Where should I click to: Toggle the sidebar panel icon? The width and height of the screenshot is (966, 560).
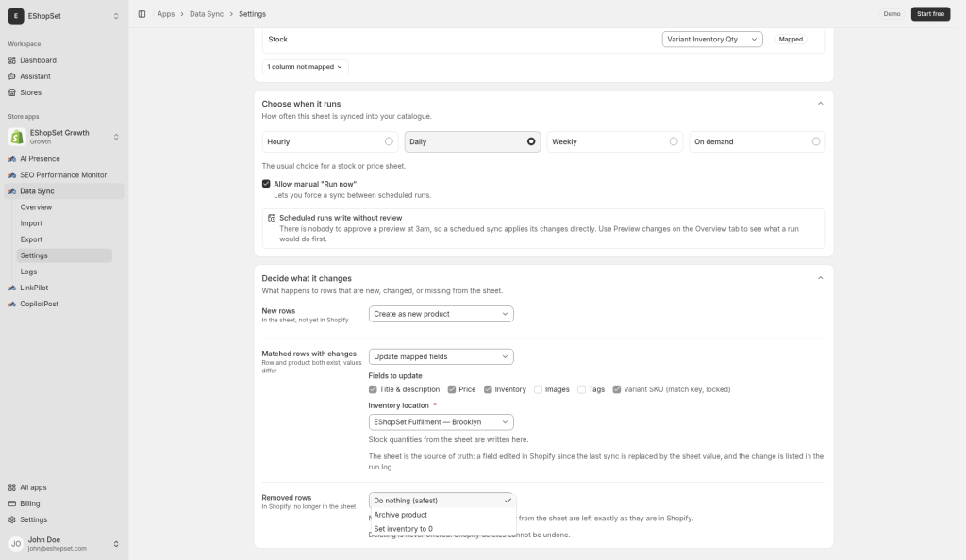click(x=142, y=14)
